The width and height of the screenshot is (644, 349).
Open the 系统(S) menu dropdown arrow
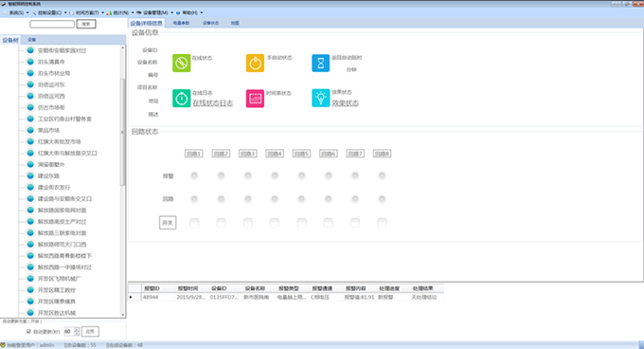27,12
